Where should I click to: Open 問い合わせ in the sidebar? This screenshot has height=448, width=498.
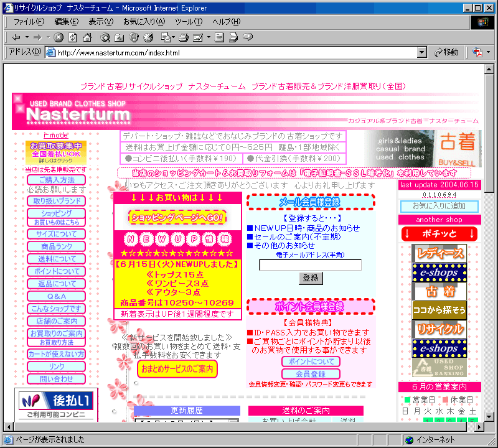[56, 379]
